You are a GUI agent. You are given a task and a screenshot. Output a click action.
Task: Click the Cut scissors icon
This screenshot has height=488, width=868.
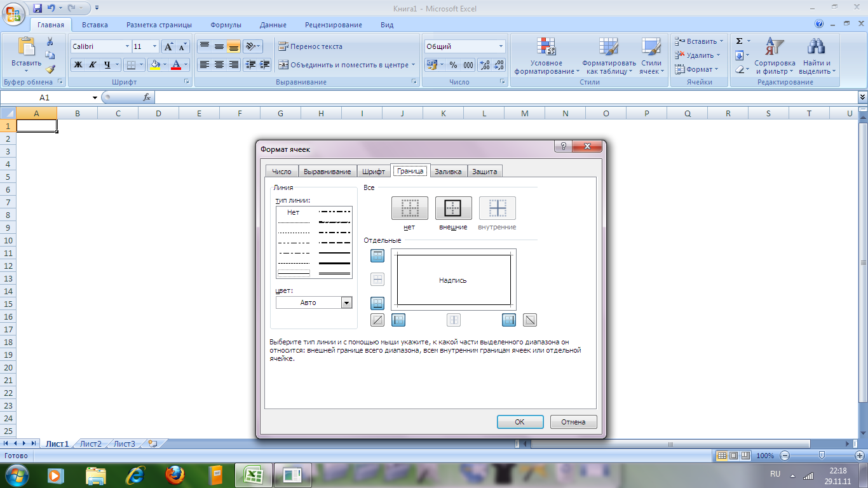[50, 41]
